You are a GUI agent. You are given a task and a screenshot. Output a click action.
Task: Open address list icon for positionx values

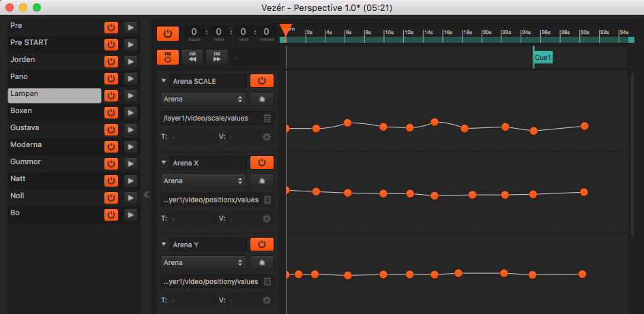(267, 200)
